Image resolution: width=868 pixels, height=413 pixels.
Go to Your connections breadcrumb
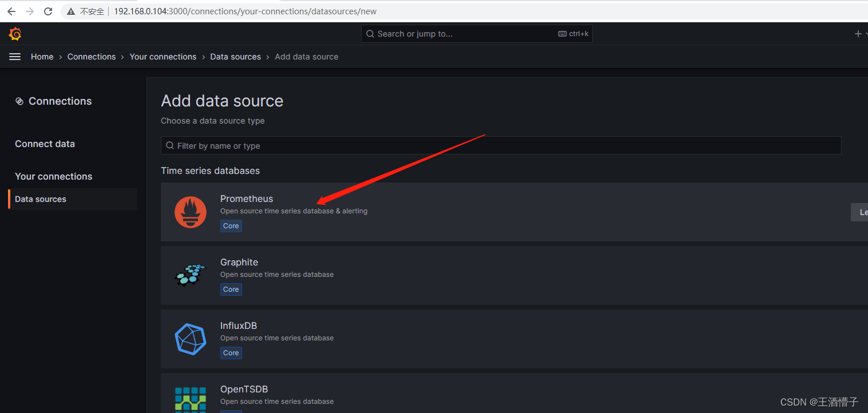163,57
